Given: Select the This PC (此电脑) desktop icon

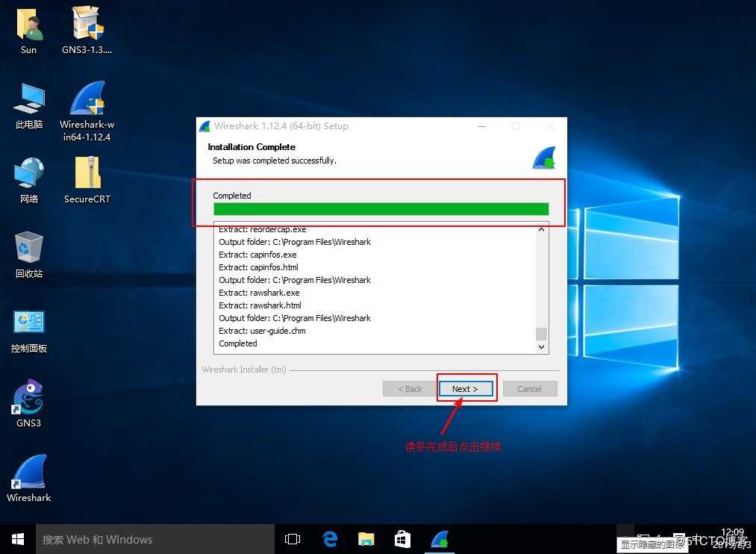Looking at the screenshot, I should pyautogui.click(x=29, y=106).
